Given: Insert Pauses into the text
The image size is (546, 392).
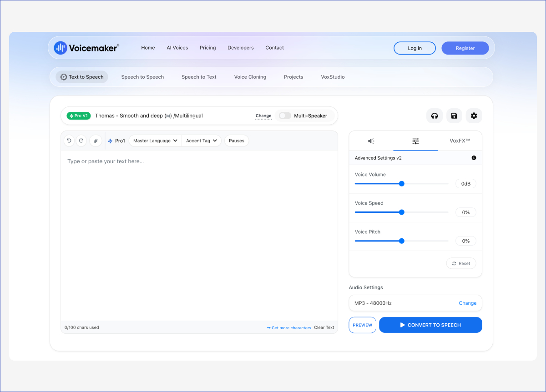Looking at the screenshot, I should tap(237, 141).
